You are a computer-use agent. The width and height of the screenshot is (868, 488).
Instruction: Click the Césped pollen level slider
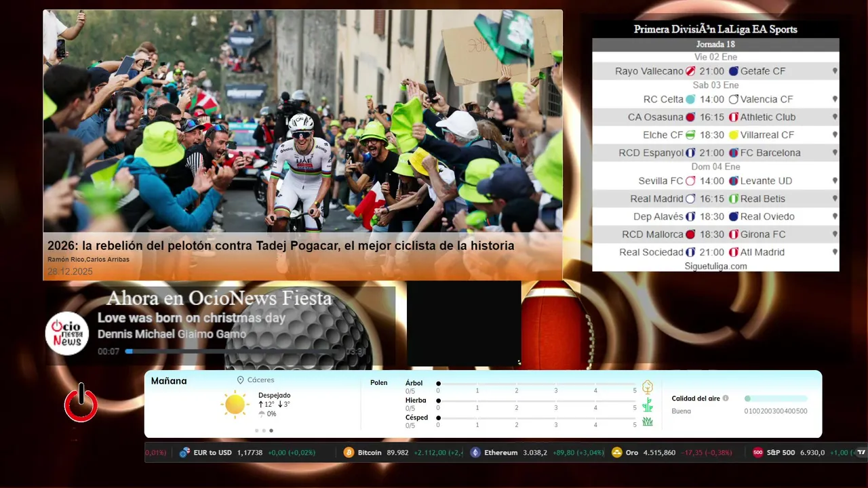[x=536, y=418]
